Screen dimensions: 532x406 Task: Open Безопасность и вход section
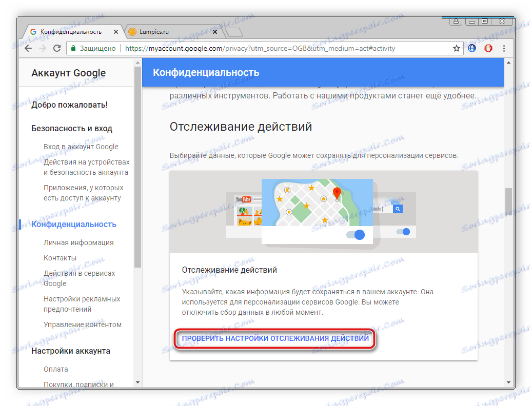(72, 129)
